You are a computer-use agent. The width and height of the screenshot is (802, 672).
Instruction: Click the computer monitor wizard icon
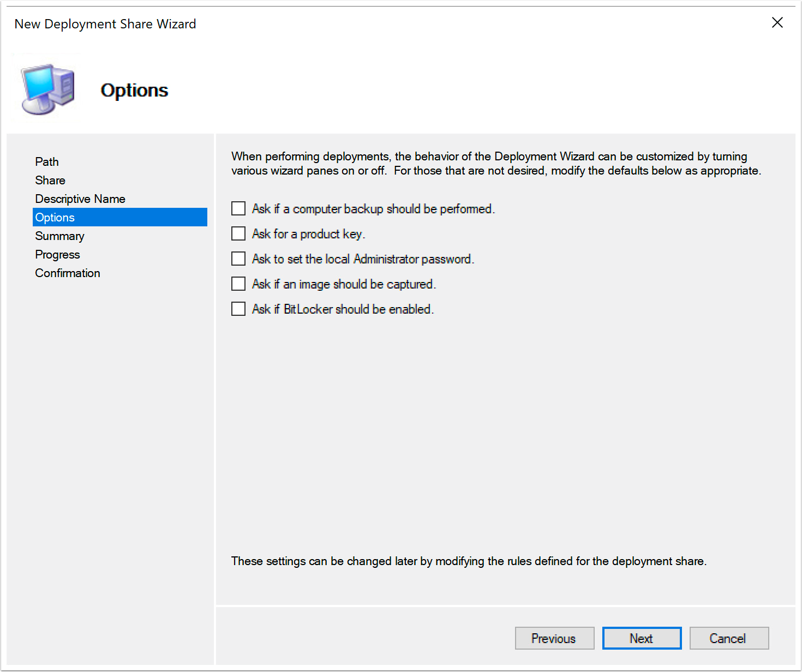(x=46, y=87)
